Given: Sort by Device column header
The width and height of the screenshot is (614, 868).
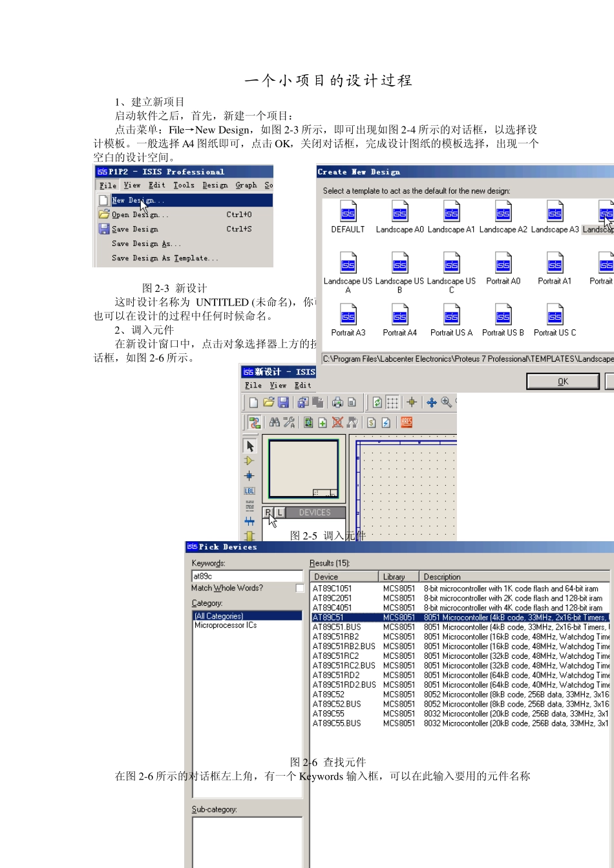Looking at the screenshot, I should [344, 577].
